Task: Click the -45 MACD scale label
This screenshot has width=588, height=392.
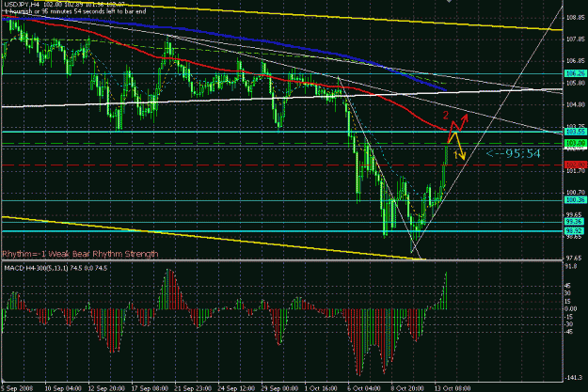Action: point(568,332)
